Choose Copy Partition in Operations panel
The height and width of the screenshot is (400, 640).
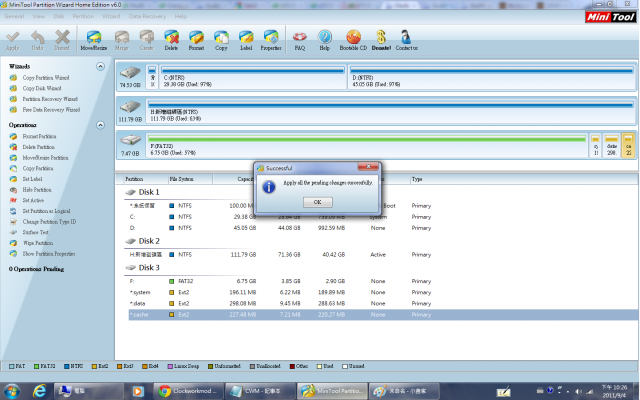pyautogui.click(x=38, y=168)
